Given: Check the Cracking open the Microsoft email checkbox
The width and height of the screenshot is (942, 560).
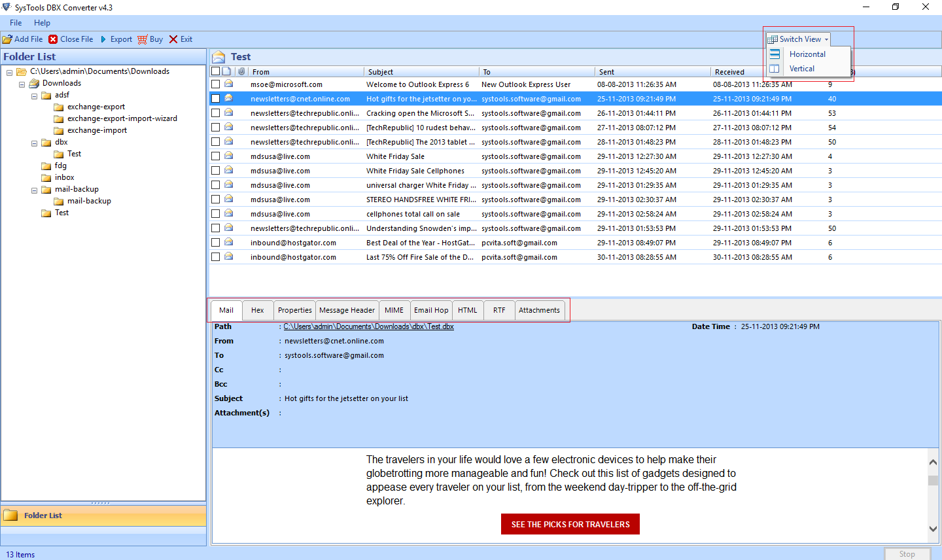Looking at the screenshot, I should tap(215, 113).
